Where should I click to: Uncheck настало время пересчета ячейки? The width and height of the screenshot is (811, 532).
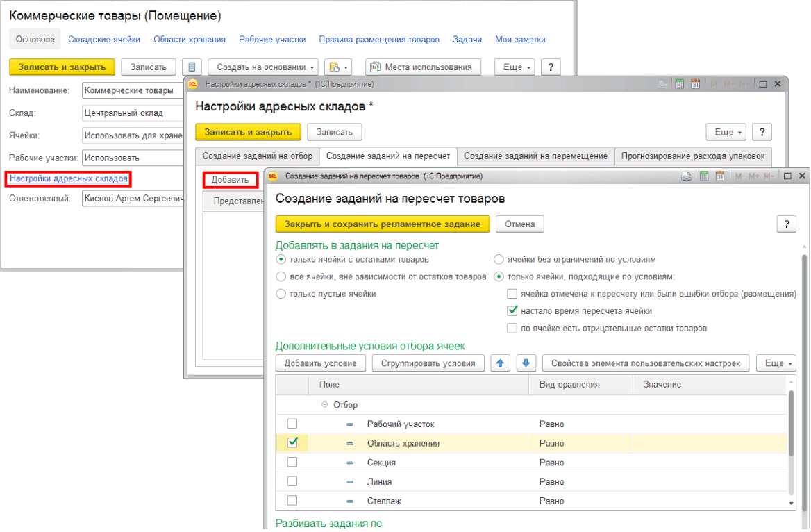click(512, 311)
